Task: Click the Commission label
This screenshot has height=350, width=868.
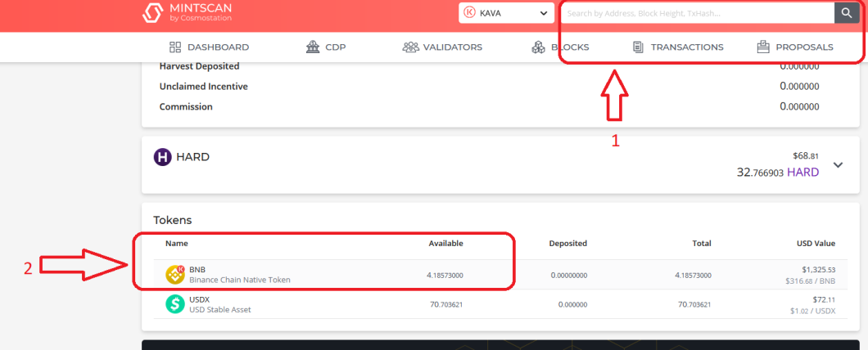Action: point(186,106)
